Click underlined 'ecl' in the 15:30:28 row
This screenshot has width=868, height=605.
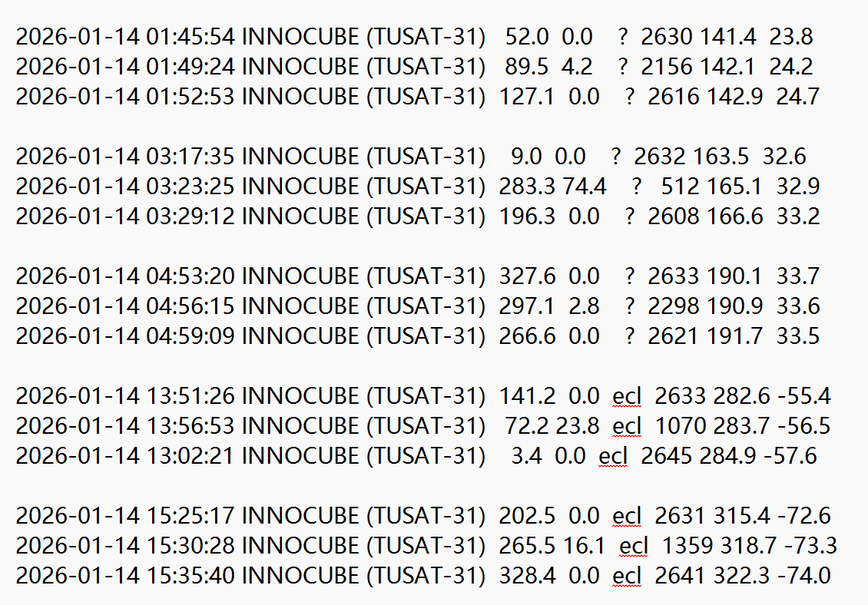(634, 546)
